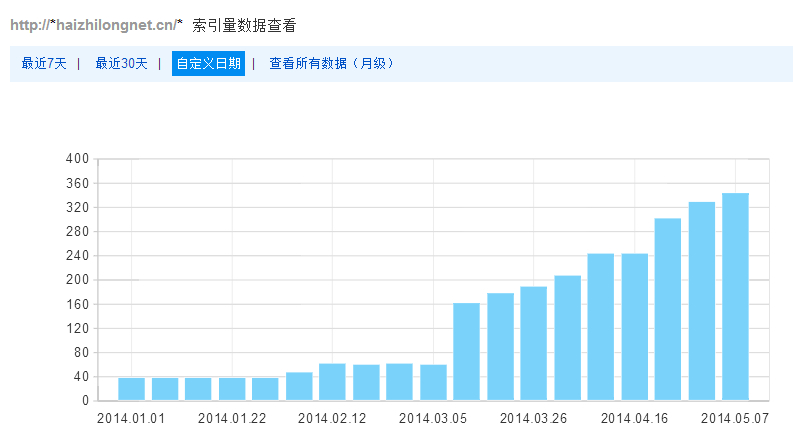Click the bar above 2014.02.12
The height and width of the screenshot is (434, 793).
click(x=332, y=382)
